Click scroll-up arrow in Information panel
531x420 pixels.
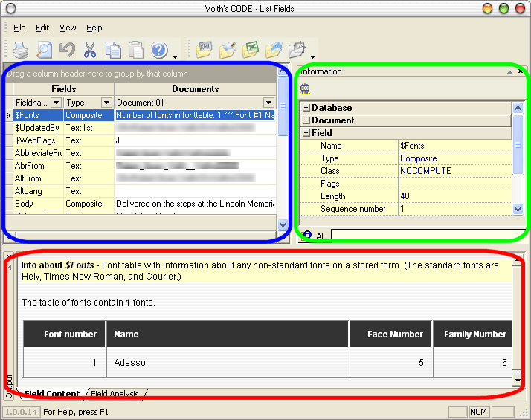click(518, 108)
